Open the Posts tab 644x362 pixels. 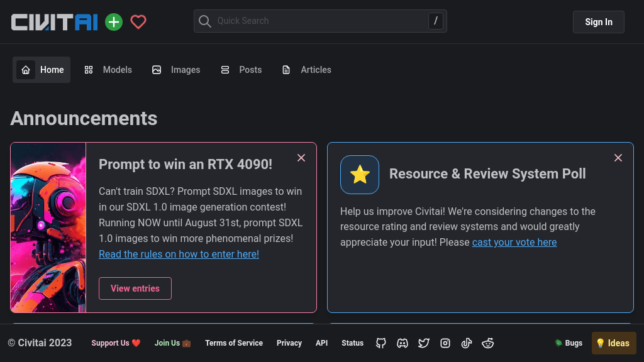[241, 70]
